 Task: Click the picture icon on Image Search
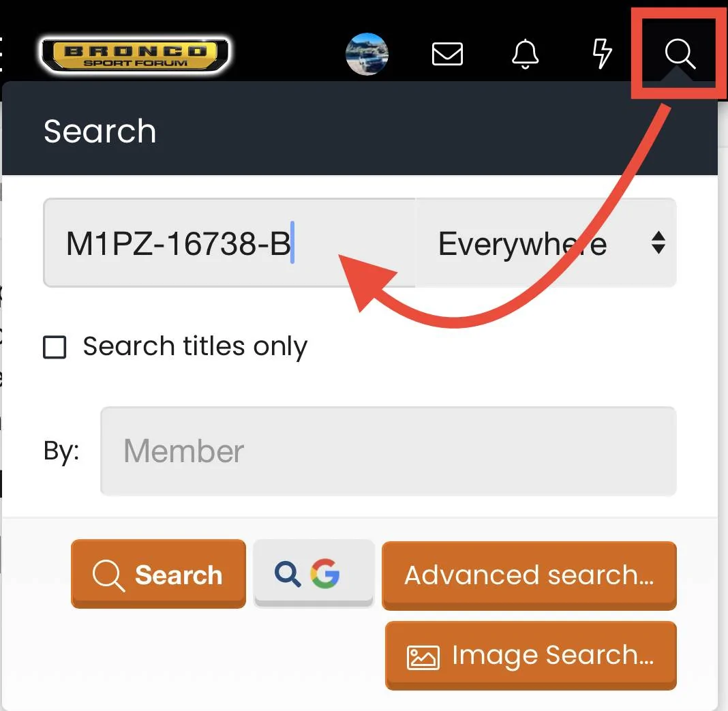(x=423, y=657)
